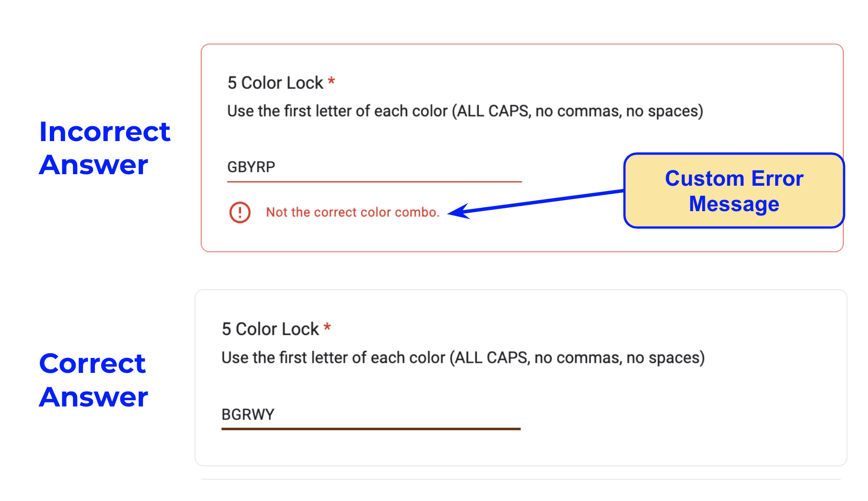
Task: Click the red exclamation error icon
Action: tap(240, 212)
